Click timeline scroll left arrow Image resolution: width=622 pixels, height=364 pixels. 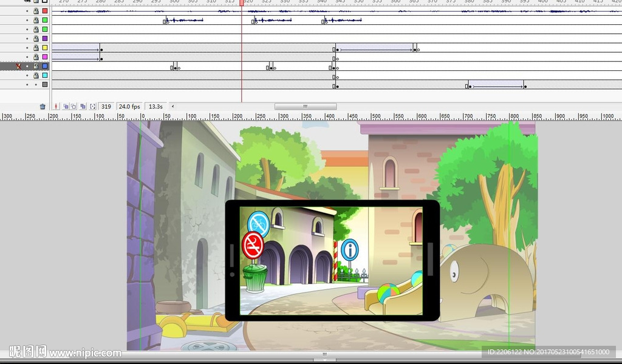tap(173, 106)
